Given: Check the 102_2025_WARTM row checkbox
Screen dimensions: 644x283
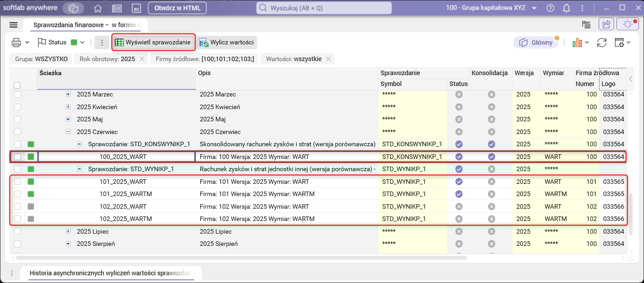Looking at the screenshot, I should pos(17,219).
